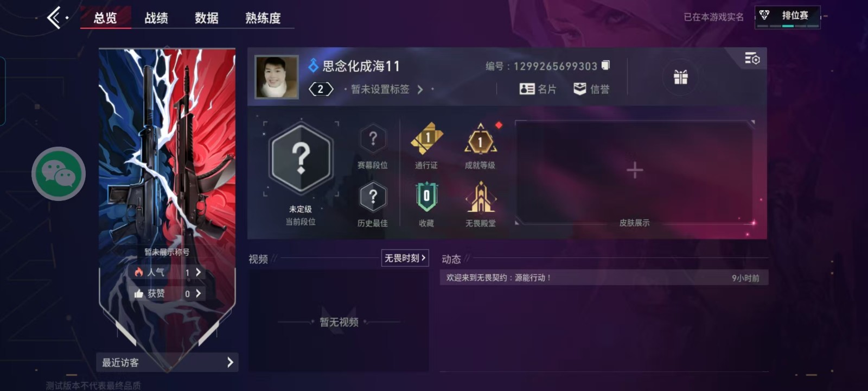Switch to the 战绩 tab
This screenshot has height=391, width=868.
(156, 18)
